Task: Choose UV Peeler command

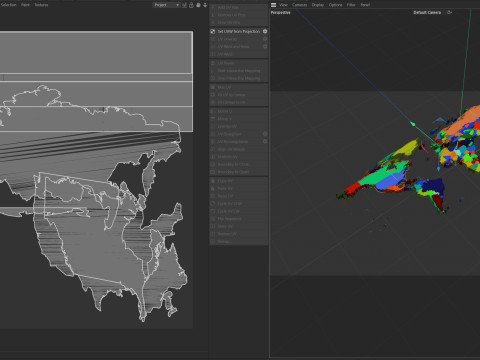Action: pos(239,63)
